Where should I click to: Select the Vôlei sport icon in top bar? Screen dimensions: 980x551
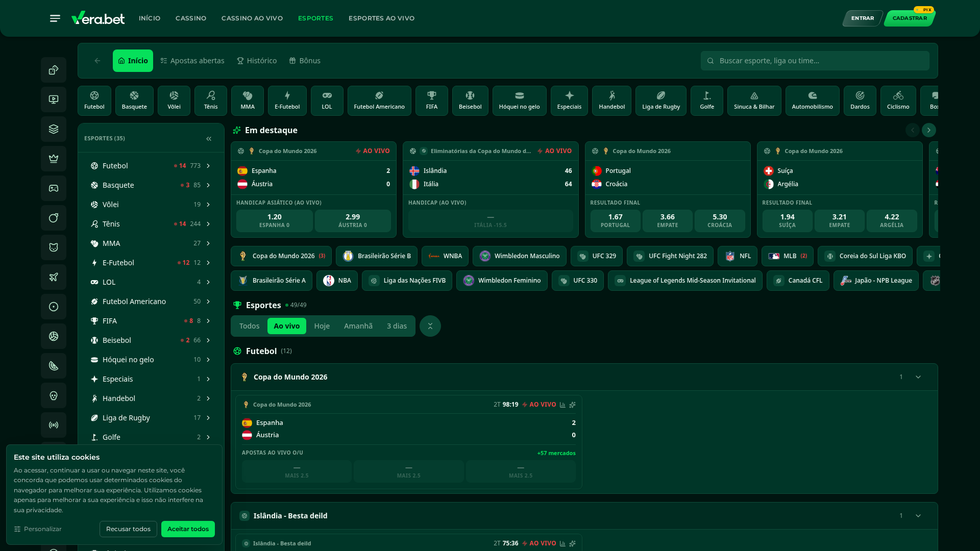[174, 101]
